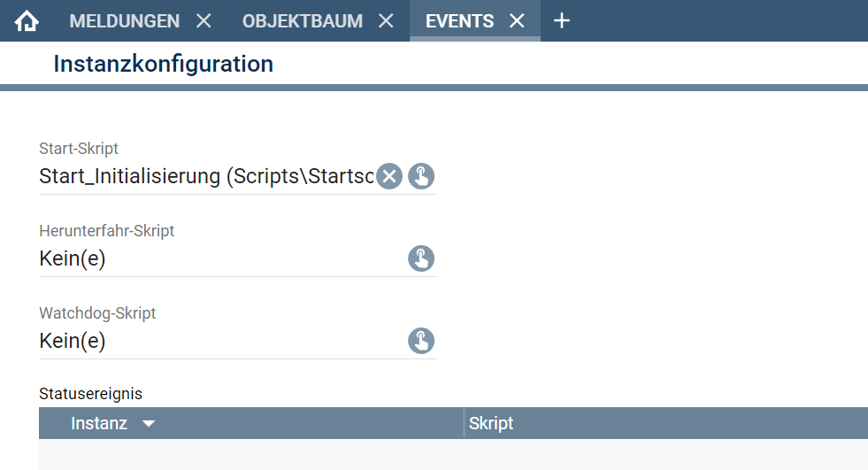Viewport: 868px width, 470px height.
Task: Switch to the OBJEKTBAUM tab
Action: [x=303, y=21]
